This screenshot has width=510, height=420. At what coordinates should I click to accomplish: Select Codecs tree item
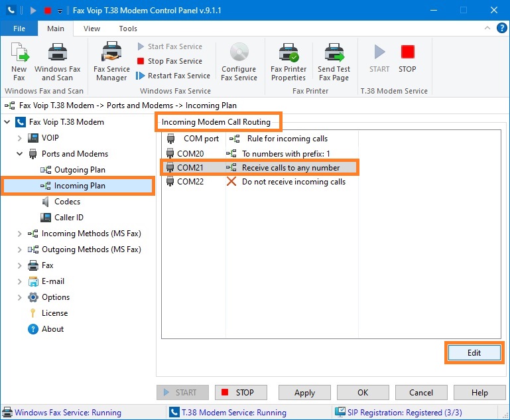[x=68, y=202]
